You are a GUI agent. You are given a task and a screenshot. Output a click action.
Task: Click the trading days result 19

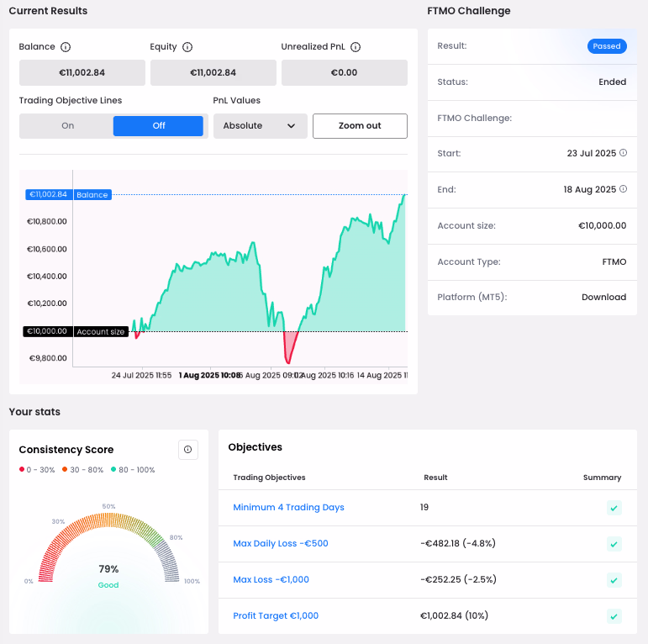[424, 507]
